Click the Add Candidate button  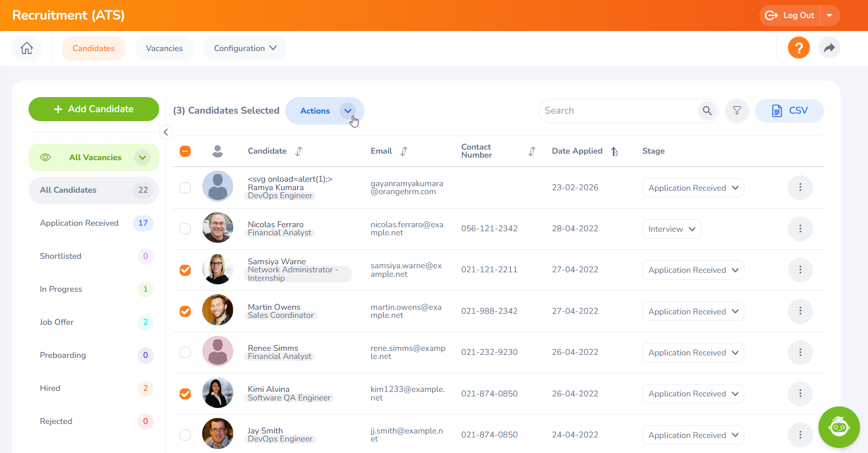tap(94, 109)
